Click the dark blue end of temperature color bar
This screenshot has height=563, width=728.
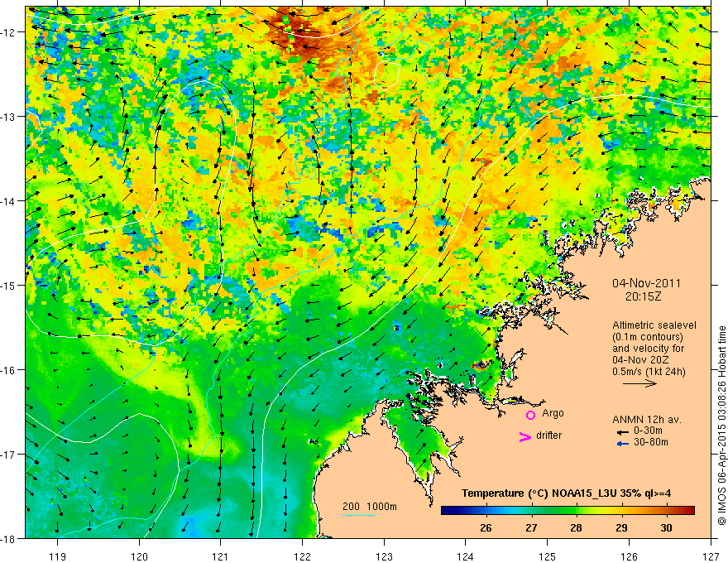pyautogui.click(x=446, y=511)
